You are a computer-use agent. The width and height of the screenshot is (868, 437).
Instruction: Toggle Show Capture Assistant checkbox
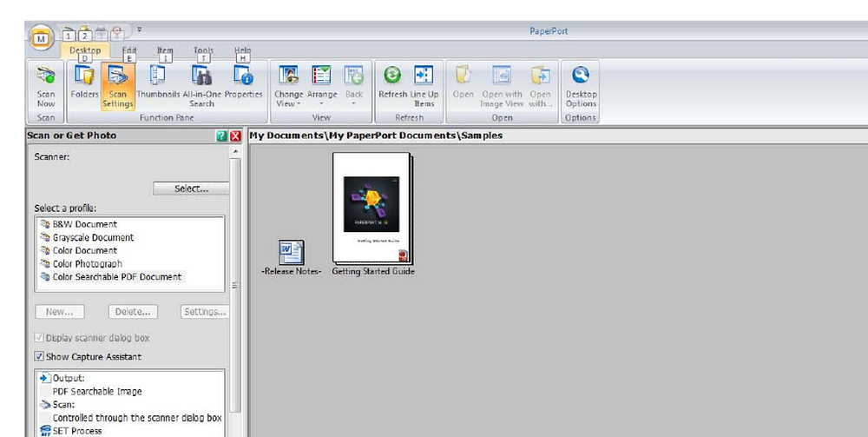coord(39,357)
